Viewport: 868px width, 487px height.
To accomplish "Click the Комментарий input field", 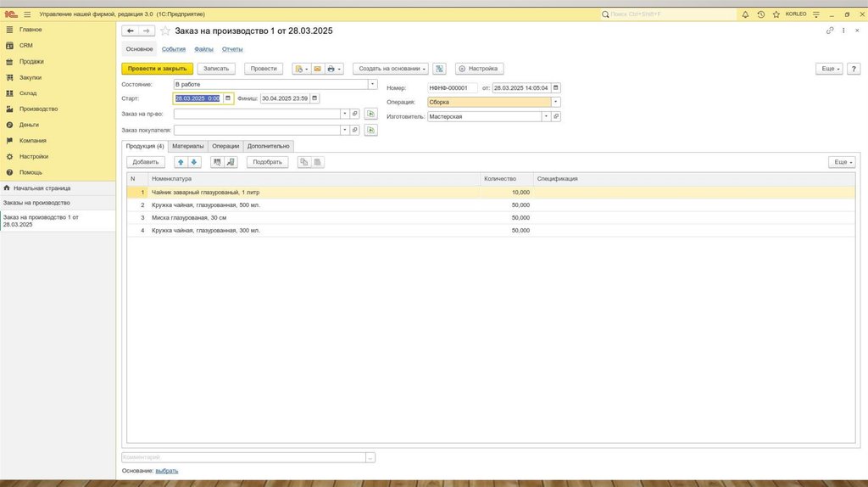I will tap(243, 457).
